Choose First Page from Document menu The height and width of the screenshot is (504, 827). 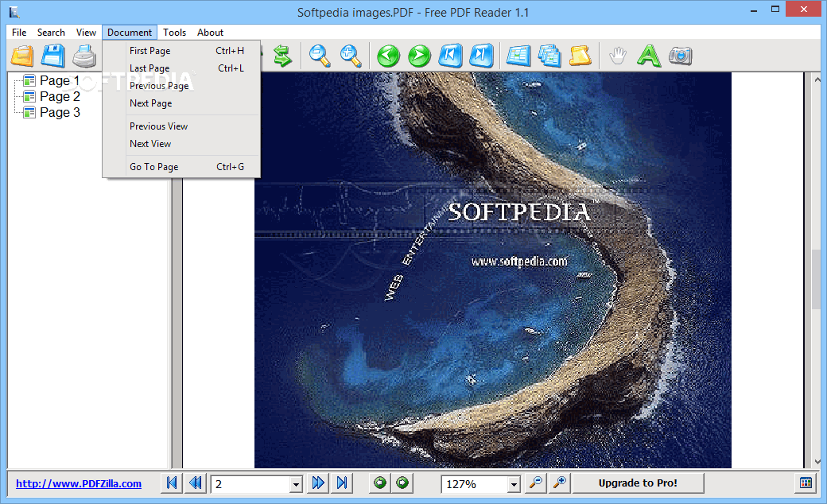click(181, 51)
